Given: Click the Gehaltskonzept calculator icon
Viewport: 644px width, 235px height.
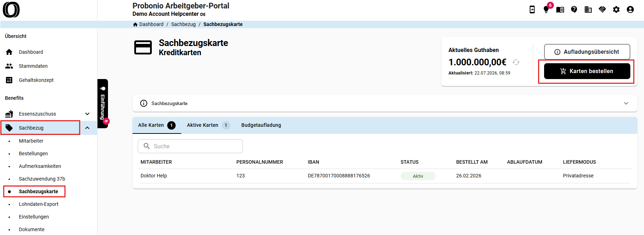Looking at the screenshot, I should [9, 80].
